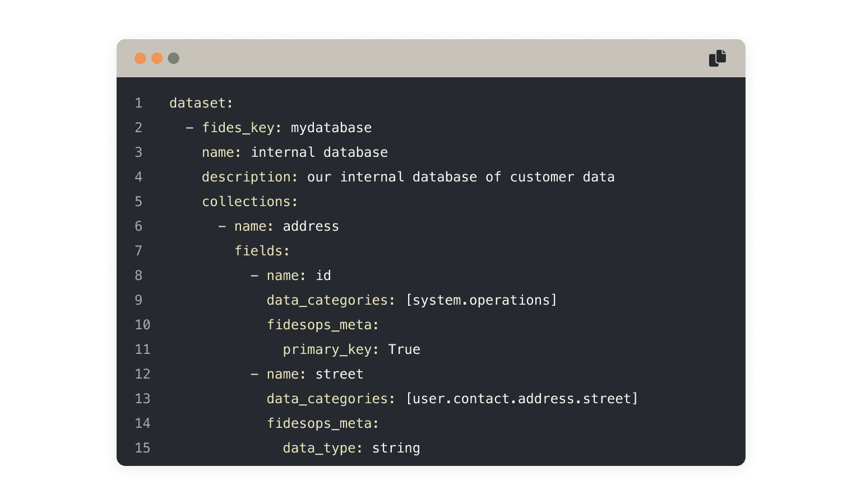
Task: Click the gray-green window dot
Action: click(x=174, y=58)
